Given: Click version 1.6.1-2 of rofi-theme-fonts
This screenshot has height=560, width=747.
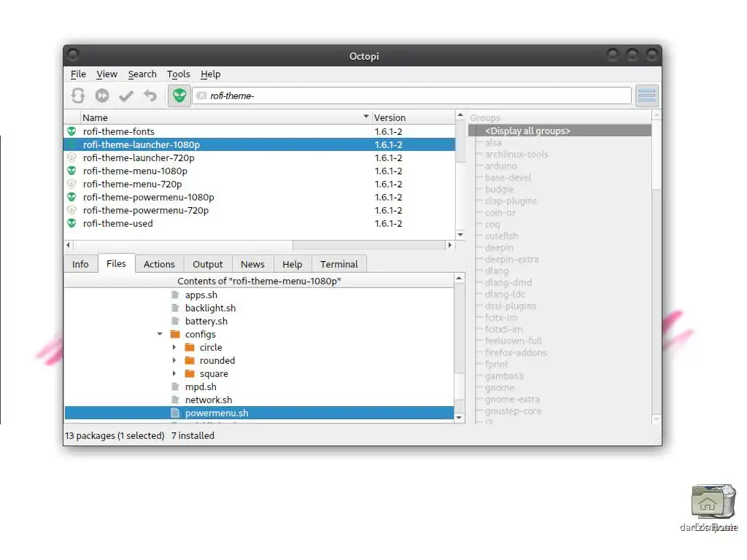Looking at the screenshot, I should 388,131.
